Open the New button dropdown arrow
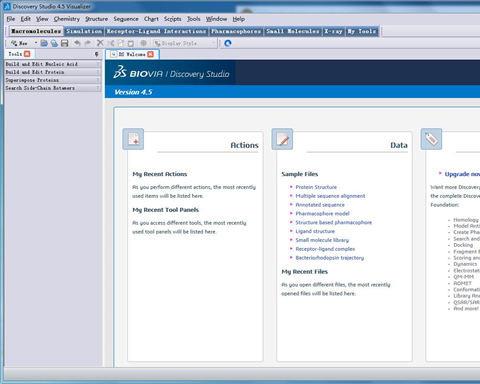 point(36,43)
